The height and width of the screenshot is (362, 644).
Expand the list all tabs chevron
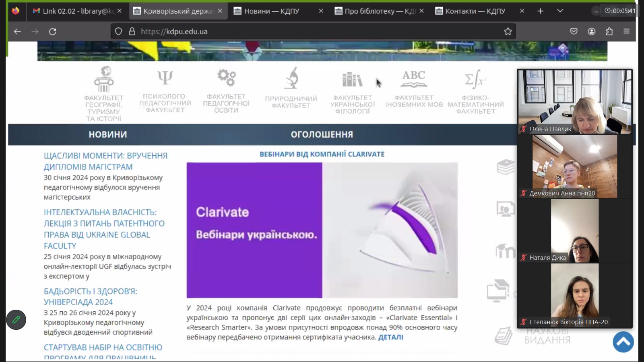click(560, 11)
